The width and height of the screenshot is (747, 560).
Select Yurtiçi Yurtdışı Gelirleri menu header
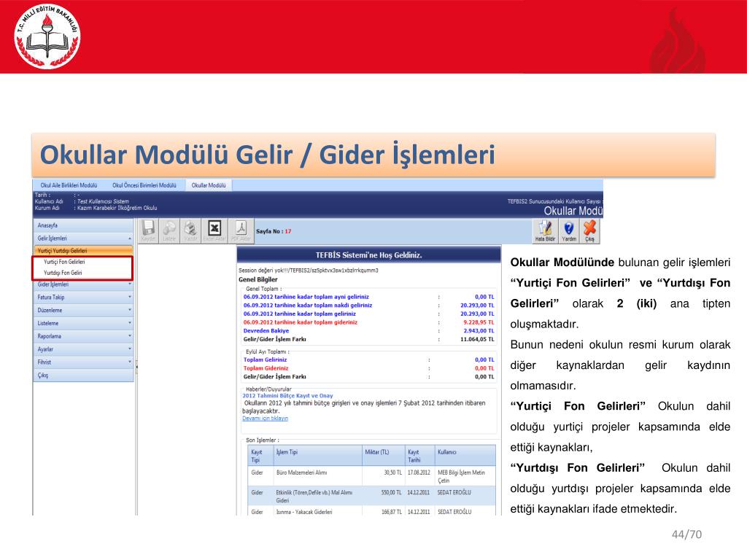click(83, 251)
